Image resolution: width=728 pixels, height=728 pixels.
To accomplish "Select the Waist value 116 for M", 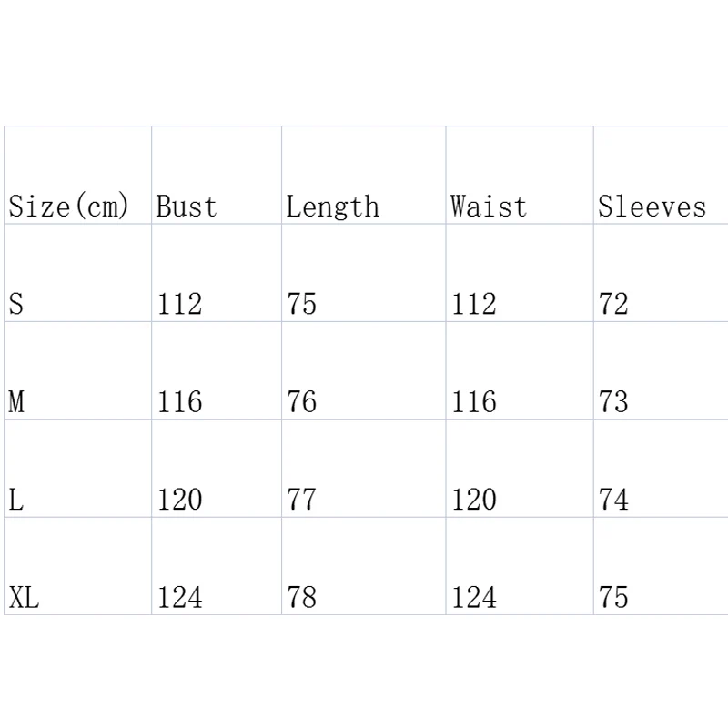I will [474, 401].
